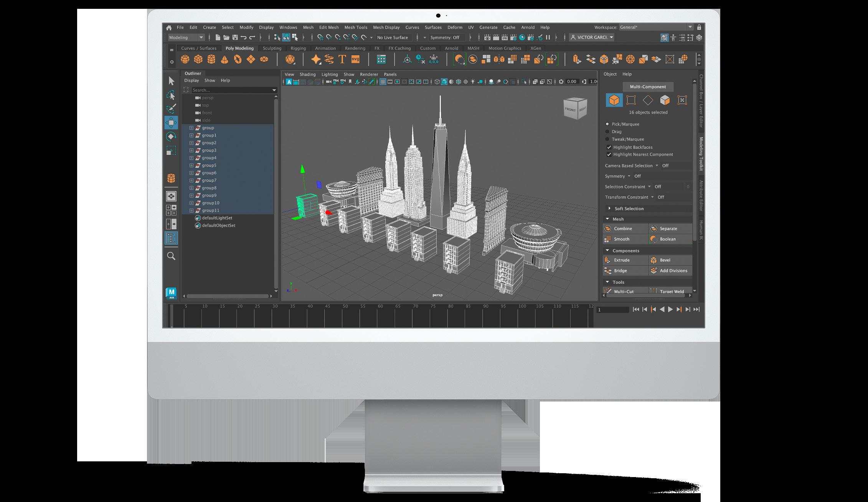Open the Mesh Tools menu
868x502 pixels.
(355, 28)
